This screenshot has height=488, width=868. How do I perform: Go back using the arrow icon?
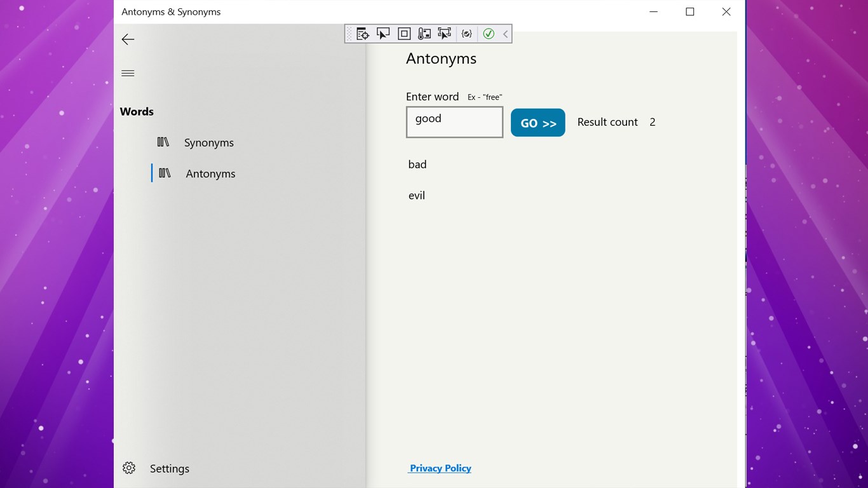tap(128, 39)
